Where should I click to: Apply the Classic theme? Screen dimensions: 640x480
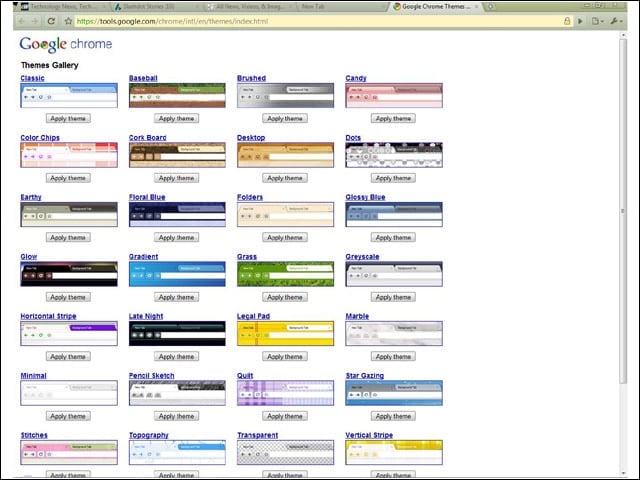68,118
